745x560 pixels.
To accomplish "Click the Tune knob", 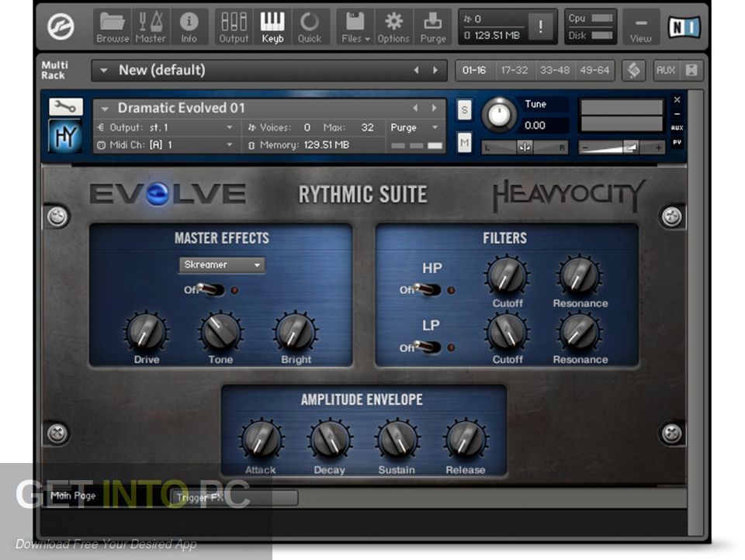I will pos(498,115).
